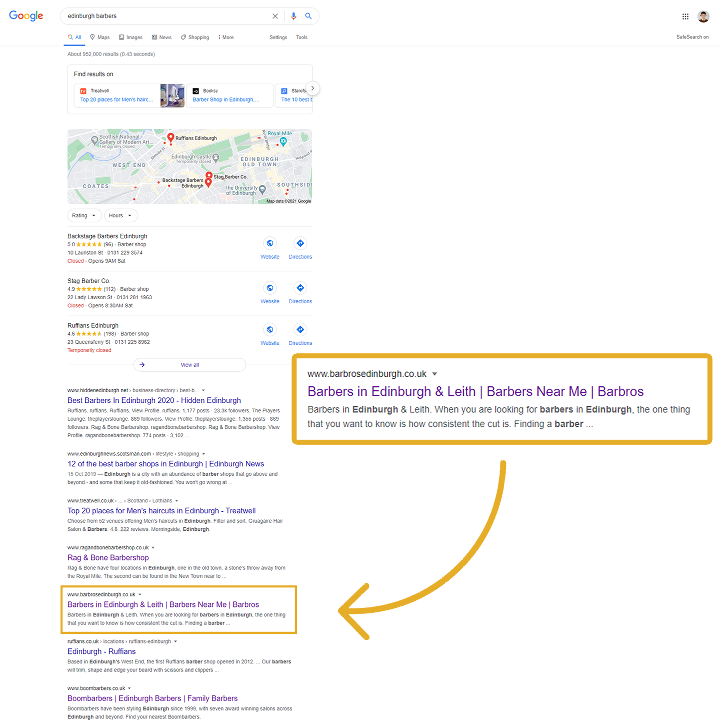This screenshot has height=728, width=720.
Task: Open search Settings
Action: (x=278, y=38)
